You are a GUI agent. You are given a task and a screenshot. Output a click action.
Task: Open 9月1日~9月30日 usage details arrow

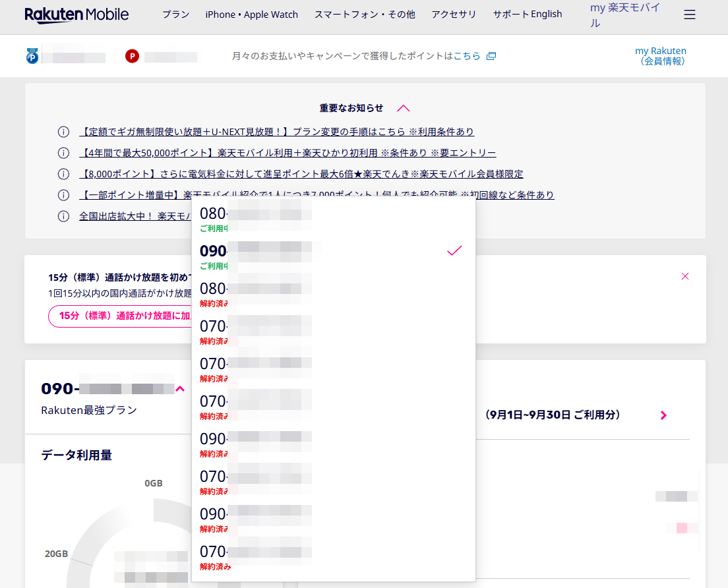click(663, 415)
